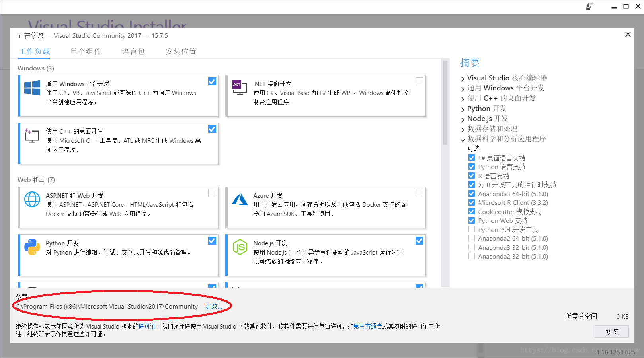Click the Node.js hexagon logo icon

pyautogui.click(x=240, y=247)
